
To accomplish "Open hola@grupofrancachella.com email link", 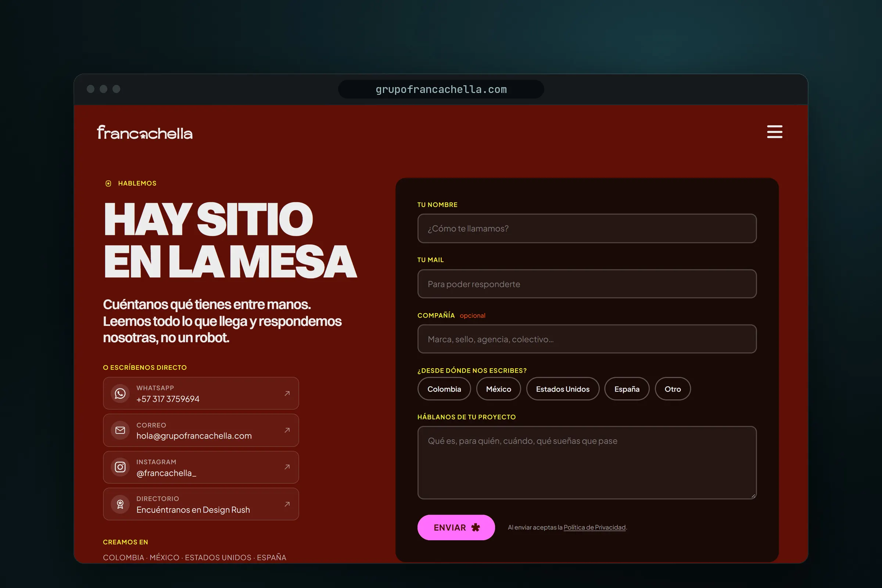I will 201,430.
